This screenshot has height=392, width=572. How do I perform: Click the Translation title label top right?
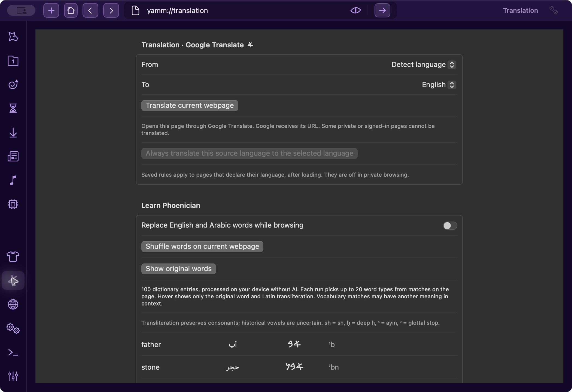click(x=521, y=11)
